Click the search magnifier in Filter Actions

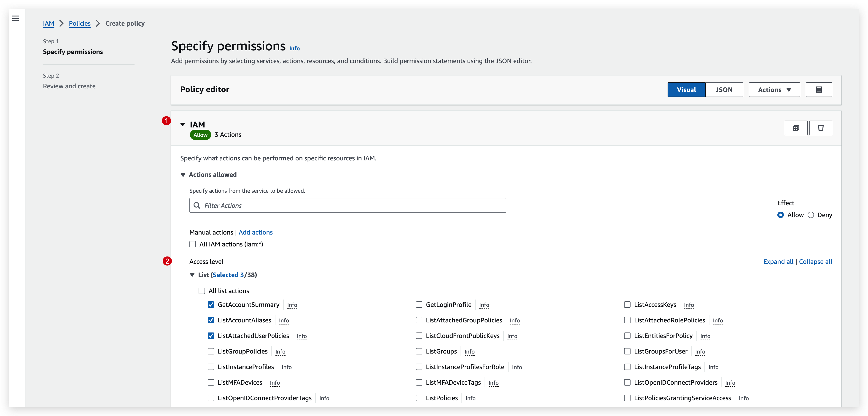tap(197, 205)
